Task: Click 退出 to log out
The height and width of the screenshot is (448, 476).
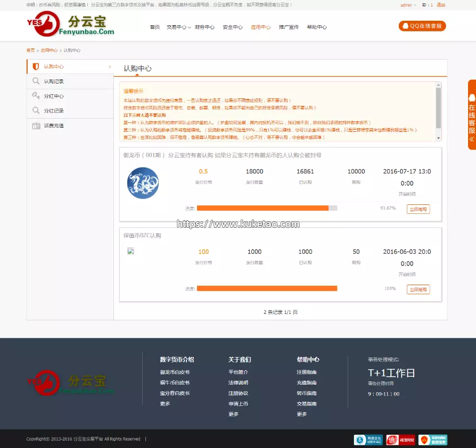Action: tap(441, 5)
